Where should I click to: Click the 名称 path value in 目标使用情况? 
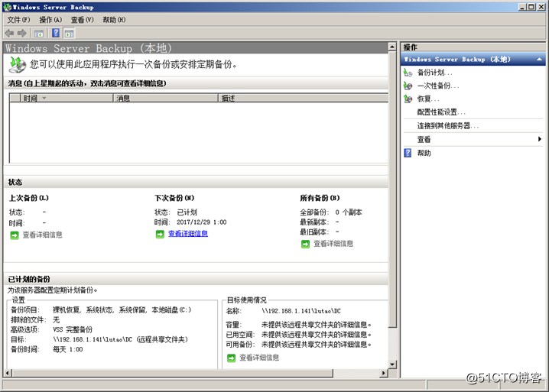(x=301, y=311)
